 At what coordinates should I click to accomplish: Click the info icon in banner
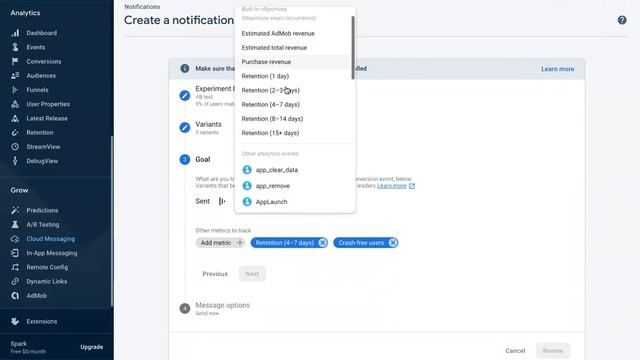point(184,69)
